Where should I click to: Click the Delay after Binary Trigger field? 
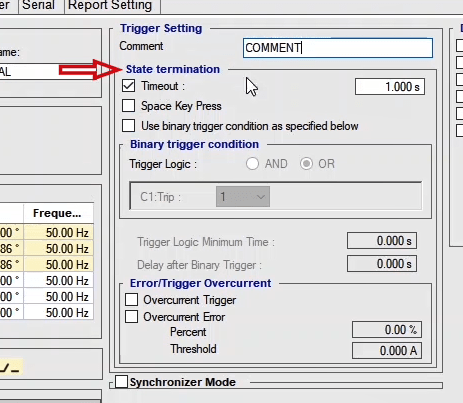pos(382,264)
